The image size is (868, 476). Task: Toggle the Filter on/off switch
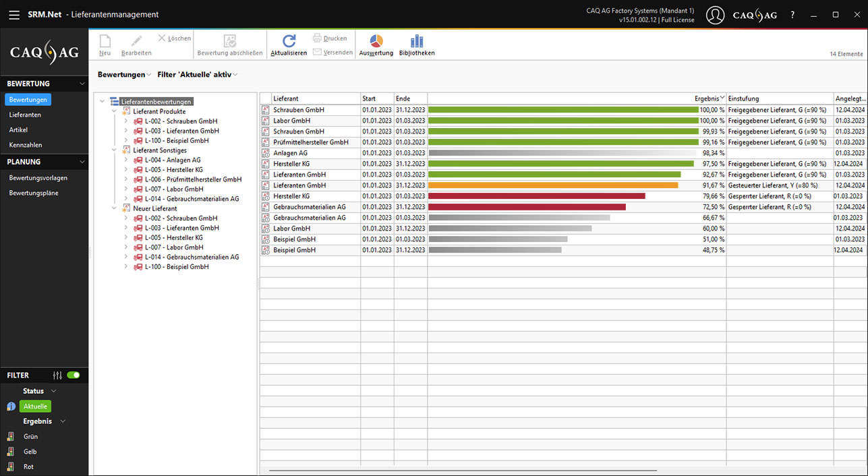74,376
